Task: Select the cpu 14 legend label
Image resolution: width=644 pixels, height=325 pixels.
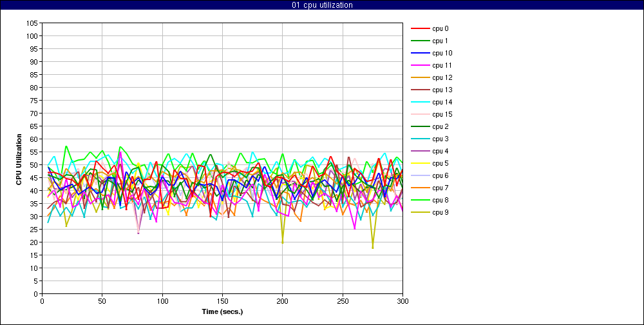Action: coord(442,102)
